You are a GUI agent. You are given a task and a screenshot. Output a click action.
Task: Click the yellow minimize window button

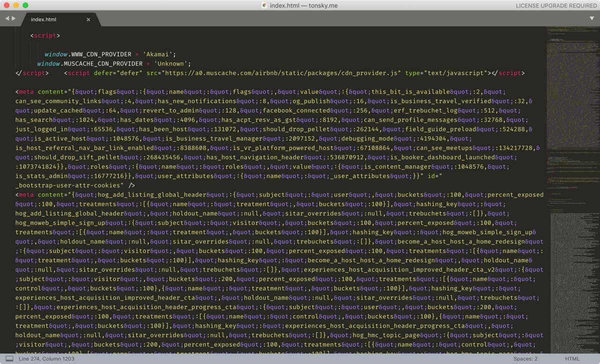[16, 5]
